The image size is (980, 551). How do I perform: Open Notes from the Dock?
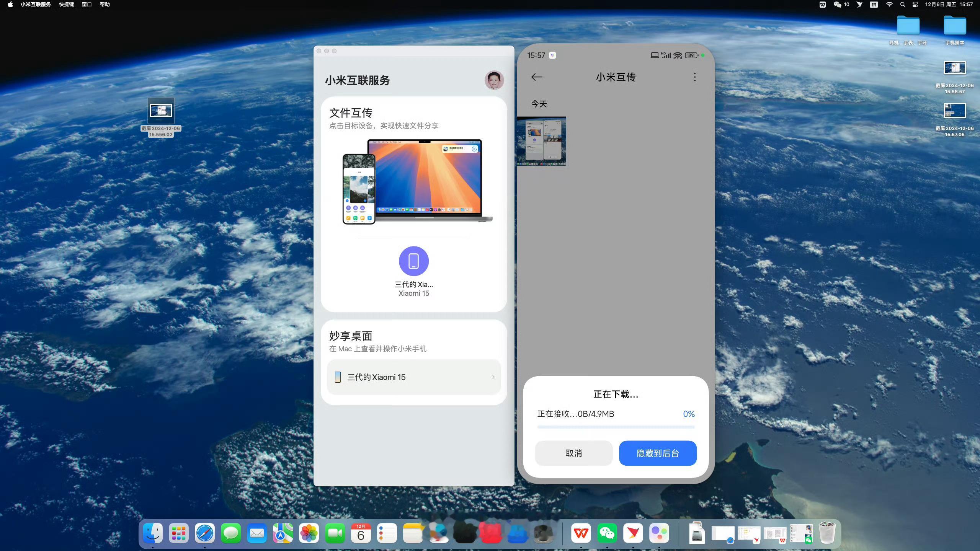pos(413,533)
